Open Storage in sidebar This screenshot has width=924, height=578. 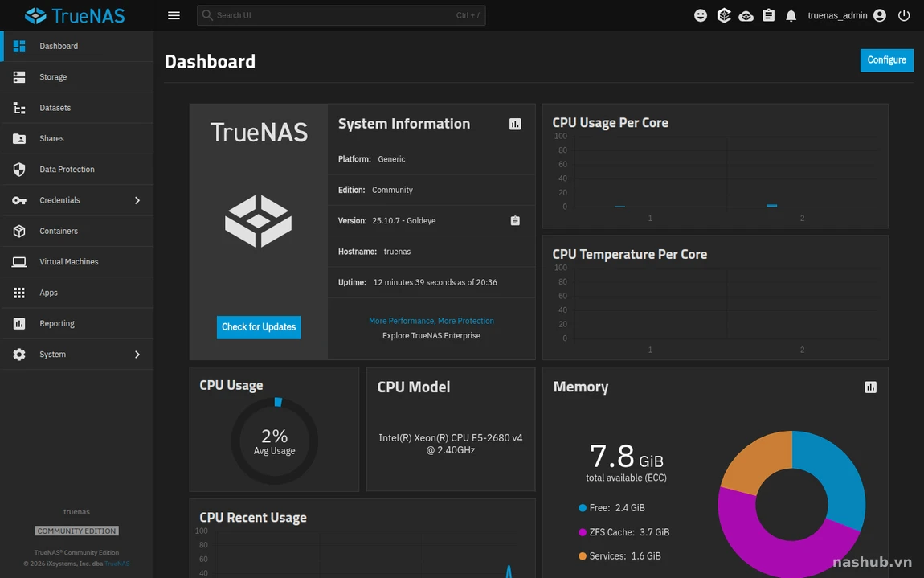coord(76,76)
